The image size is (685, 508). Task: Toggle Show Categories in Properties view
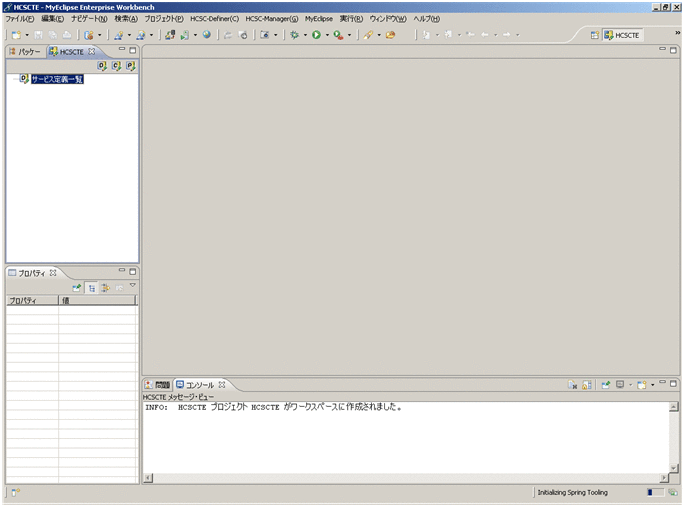[x=91, y=287]
